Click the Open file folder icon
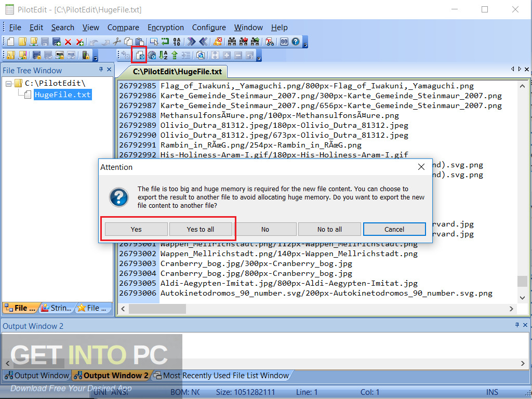 22,42
